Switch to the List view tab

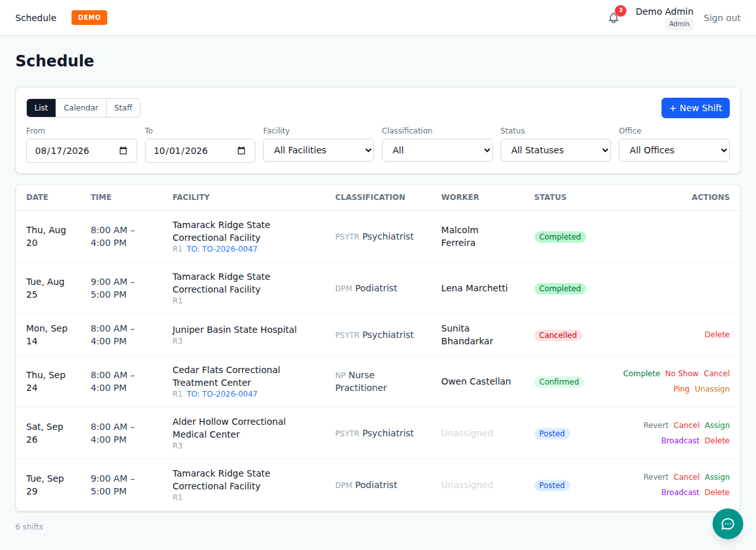pyautogui.click(x=41, y=107)
